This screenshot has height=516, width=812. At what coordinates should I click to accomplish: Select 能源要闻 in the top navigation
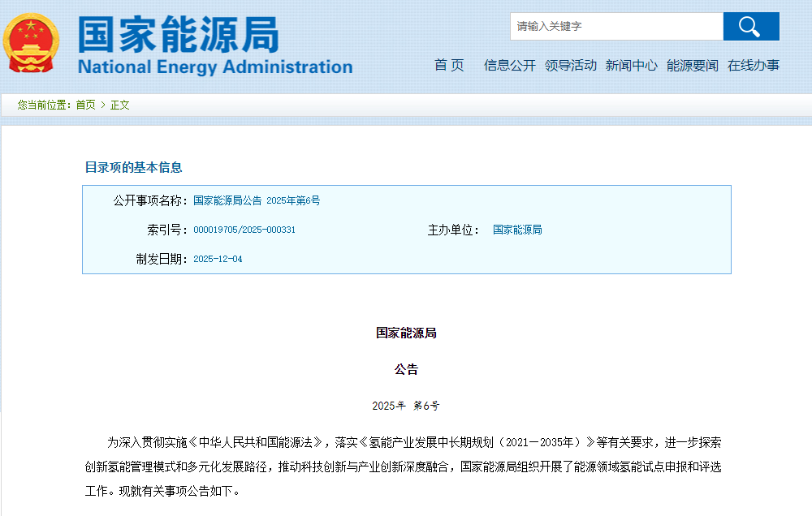693,66
